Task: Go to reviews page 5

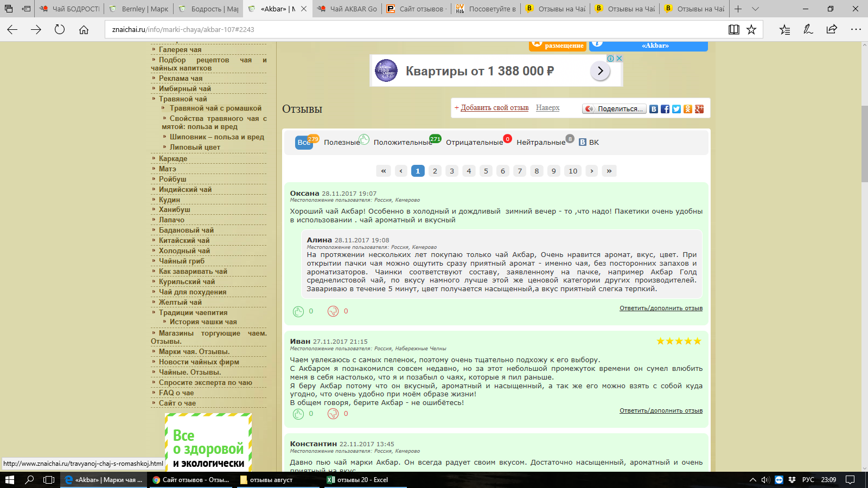Action: (486, 171)
